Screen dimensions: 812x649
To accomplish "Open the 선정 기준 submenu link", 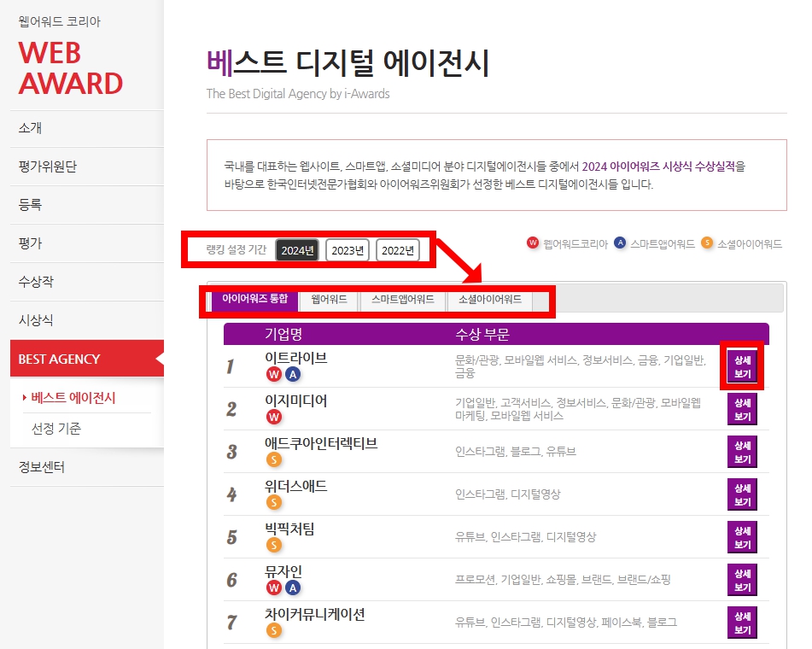I will click(x=56, y=429).
